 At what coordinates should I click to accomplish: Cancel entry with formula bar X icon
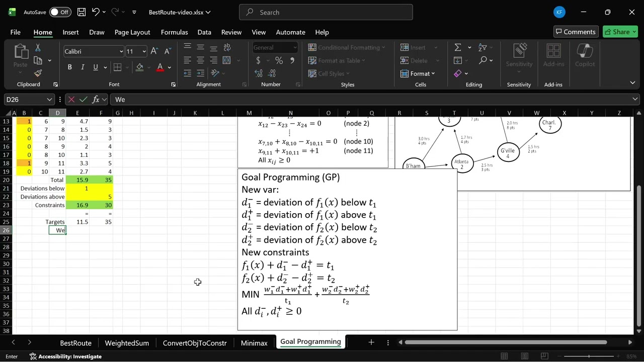pyautogui.click(x=71, y=100)
